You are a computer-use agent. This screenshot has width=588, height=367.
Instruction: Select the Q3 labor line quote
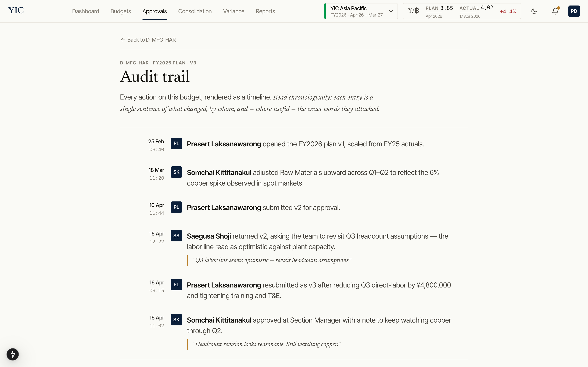click(272, 260)
